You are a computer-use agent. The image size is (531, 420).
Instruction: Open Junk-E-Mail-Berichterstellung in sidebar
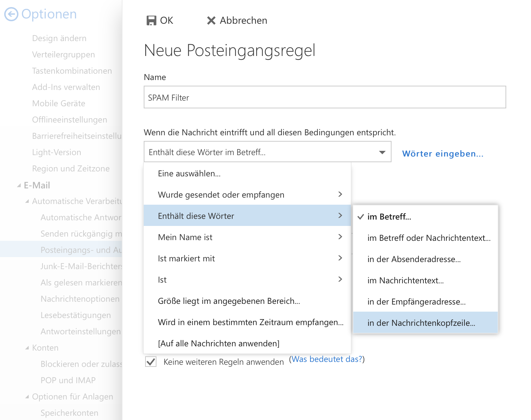pos(81,266)
